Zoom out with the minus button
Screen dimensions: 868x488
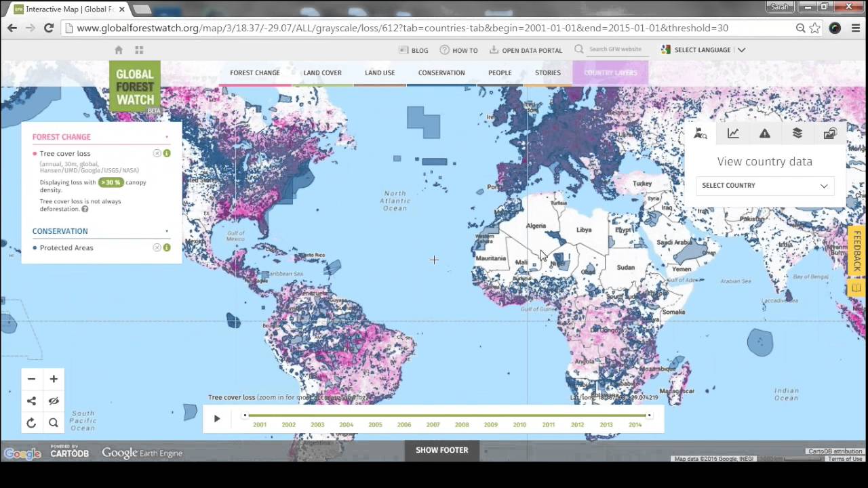31,379
